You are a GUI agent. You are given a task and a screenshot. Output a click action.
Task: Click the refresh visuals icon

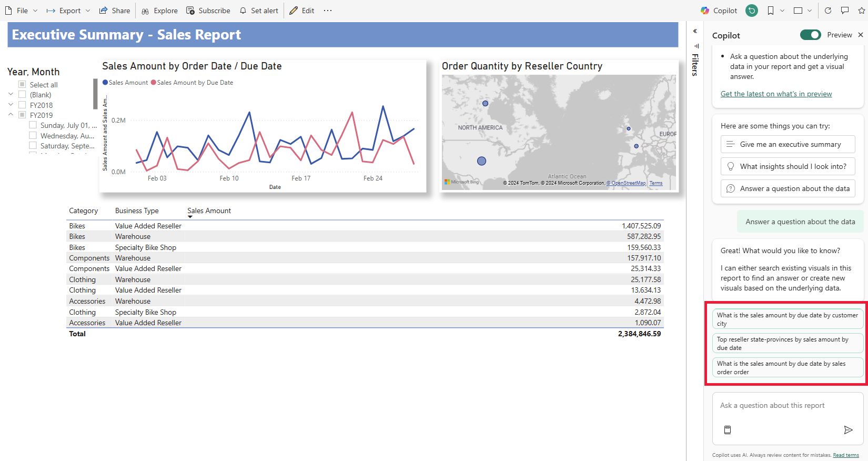(828, 11)
